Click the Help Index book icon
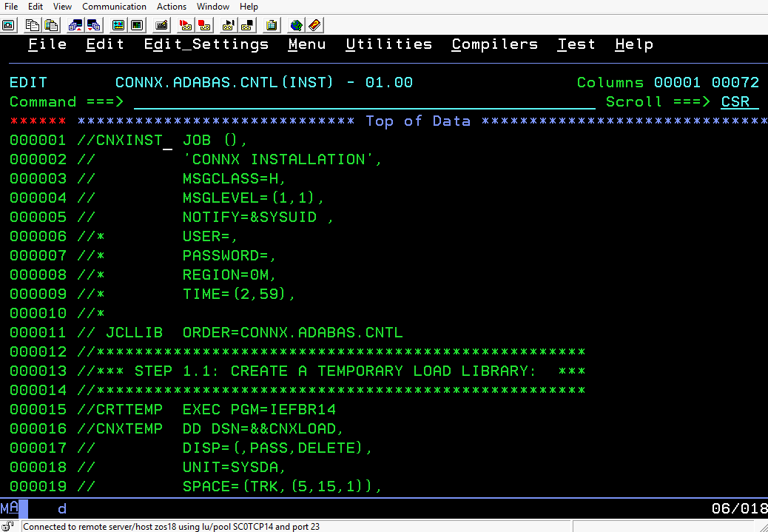The height and width of the screenshot is (532, 768). pyautogui.click(x=314, y=25)
